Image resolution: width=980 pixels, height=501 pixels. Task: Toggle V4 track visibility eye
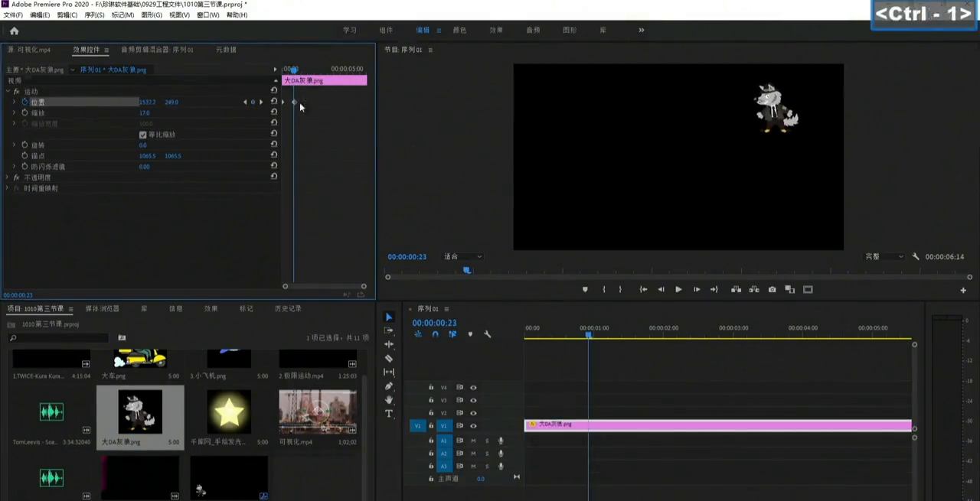pos(473,388)
